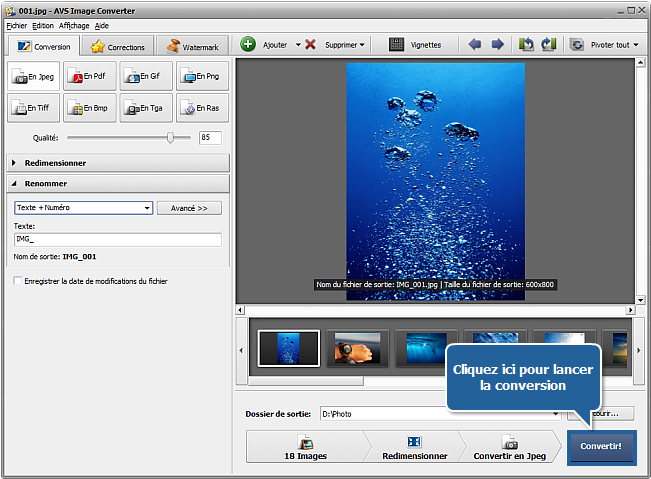Adjust the Qualité slider handle
Image resolution: width=651 pixels, height=479 pixels.
click(x=171, y=138)
